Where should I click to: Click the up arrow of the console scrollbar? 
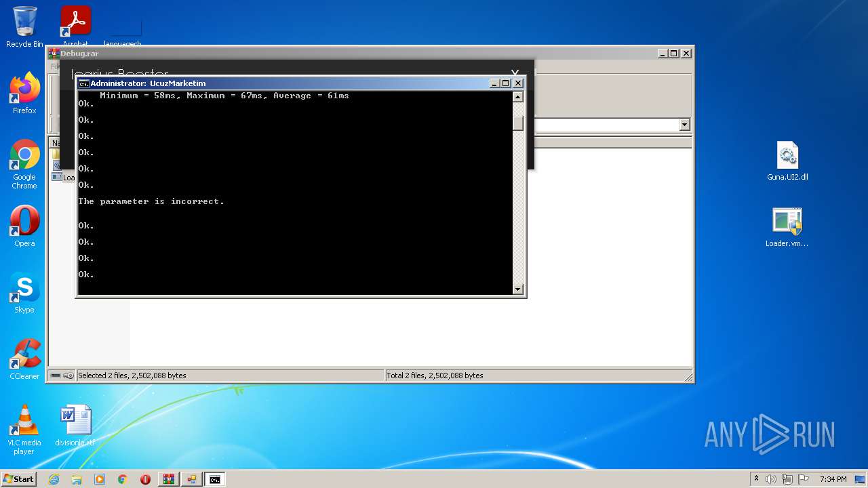(518, 97)
